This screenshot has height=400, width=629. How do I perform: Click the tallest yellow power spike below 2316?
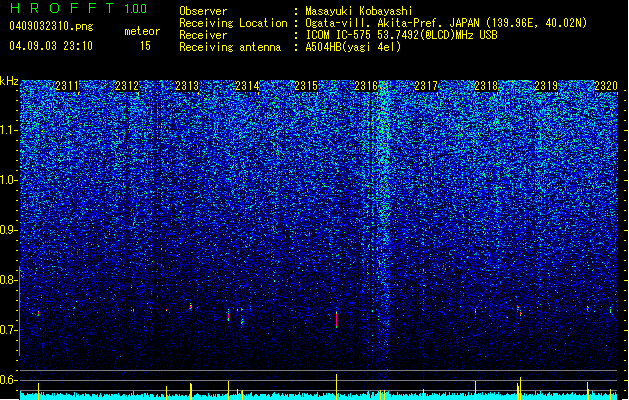click(x=337, y=387)
